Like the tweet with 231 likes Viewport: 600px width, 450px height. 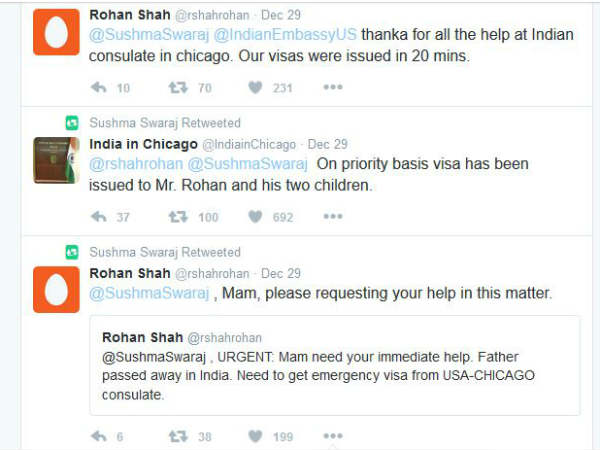[256, 88]
